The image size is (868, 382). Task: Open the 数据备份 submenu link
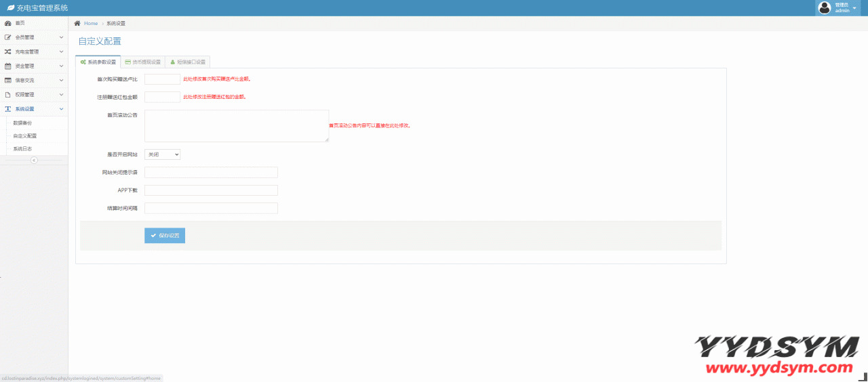click(22, 123)
